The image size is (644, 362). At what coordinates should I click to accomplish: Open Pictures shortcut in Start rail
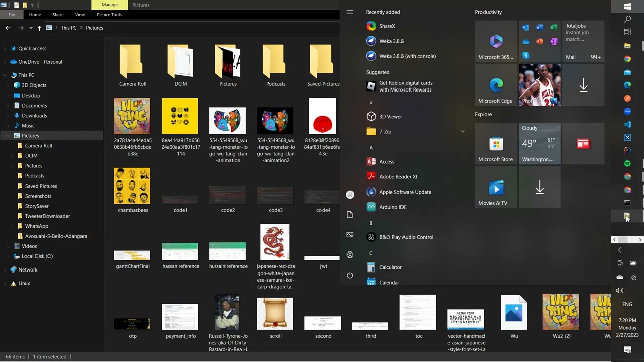350,235
